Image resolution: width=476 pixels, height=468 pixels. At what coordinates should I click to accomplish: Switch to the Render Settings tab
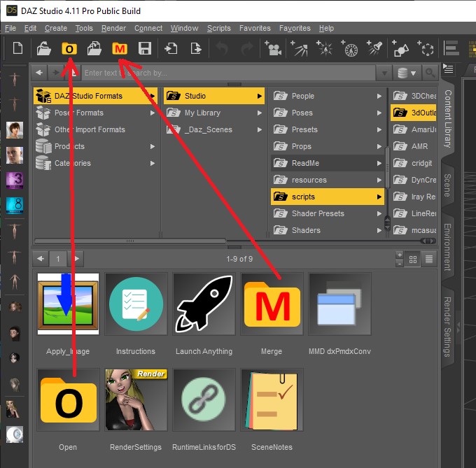point(448,327)
